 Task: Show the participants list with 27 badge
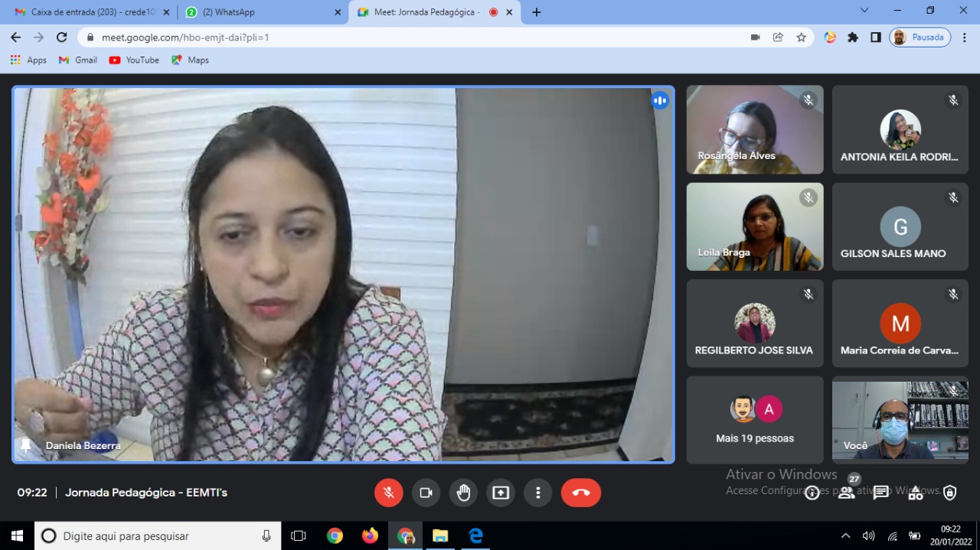[847, 492]
